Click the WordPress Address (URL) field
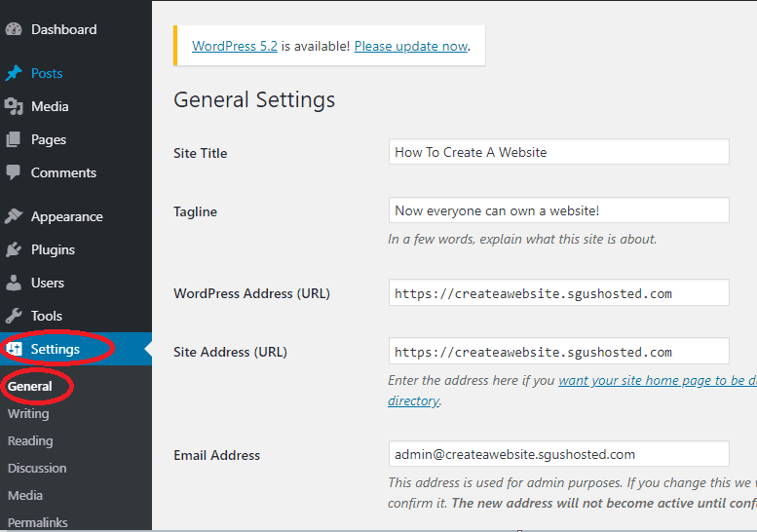The image size is (757, 532). coord(558,292)
